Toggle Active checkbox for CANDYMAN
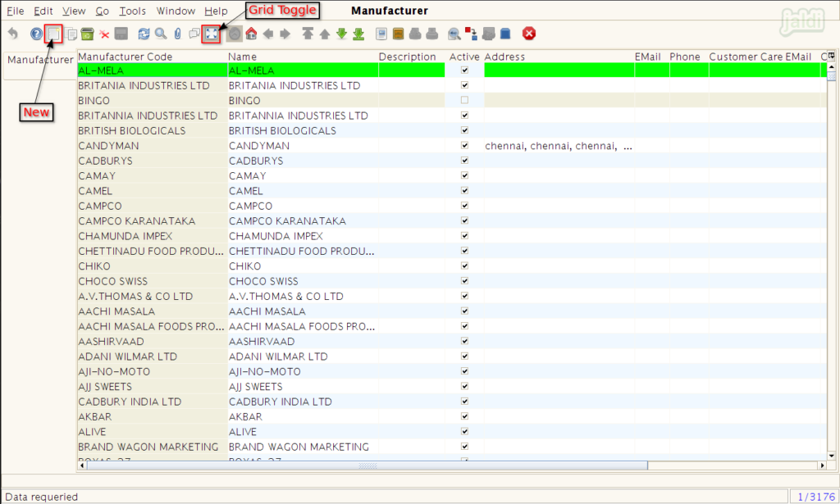The width and height of the screenshot is (840, 504). coord(464,145)
